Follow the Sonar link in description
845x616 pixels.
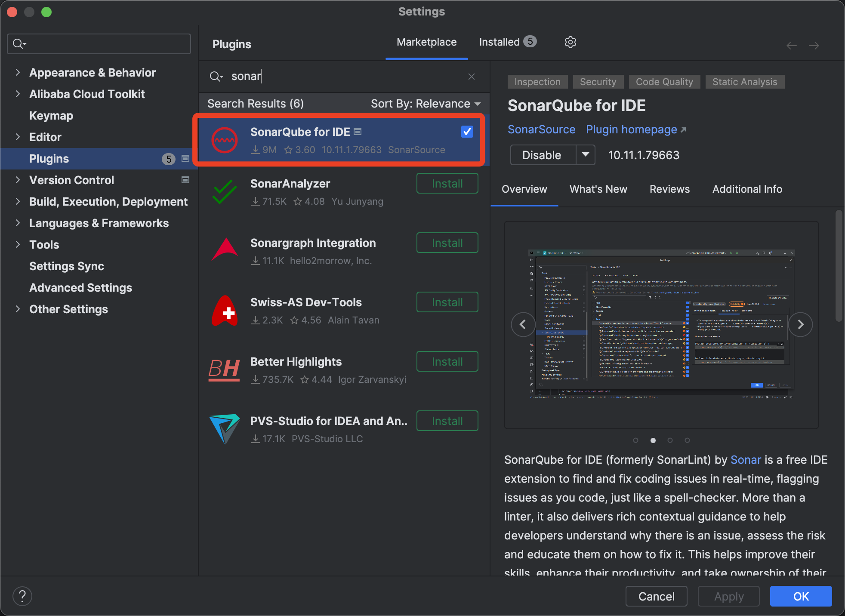[x=746, y=460]
